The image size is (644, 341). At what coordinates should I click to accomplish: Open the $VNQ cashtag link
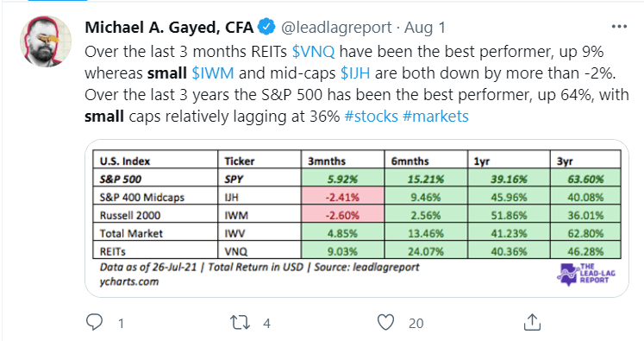pos(313,52)
